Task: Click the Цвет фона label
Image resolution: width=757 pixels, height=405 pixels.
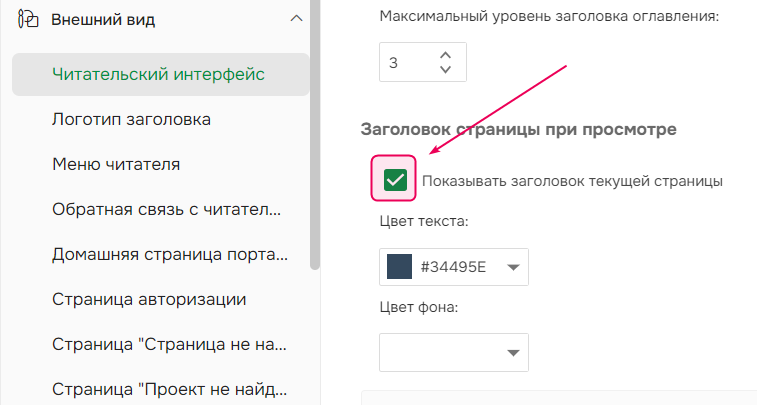Action: point(419,307)
